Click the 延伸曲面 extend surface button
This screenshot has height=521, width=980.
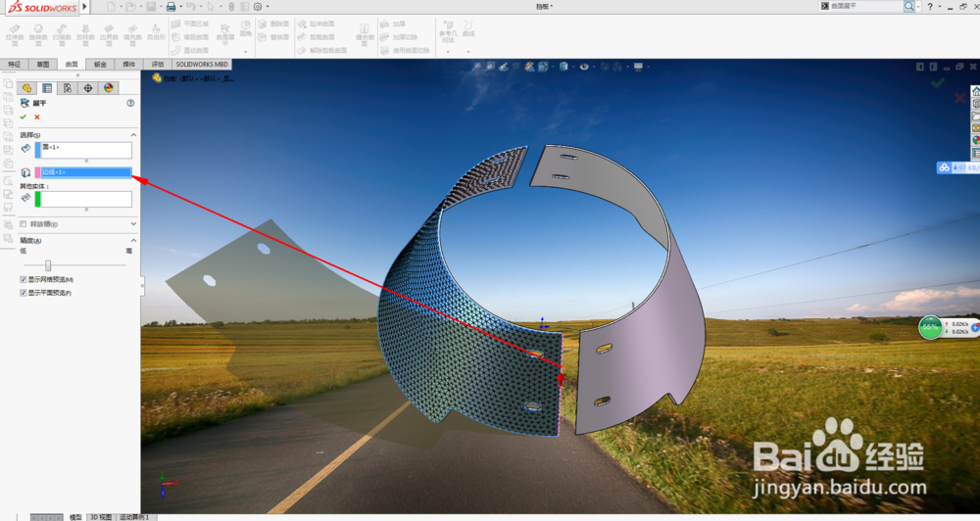tap(317, 24)
